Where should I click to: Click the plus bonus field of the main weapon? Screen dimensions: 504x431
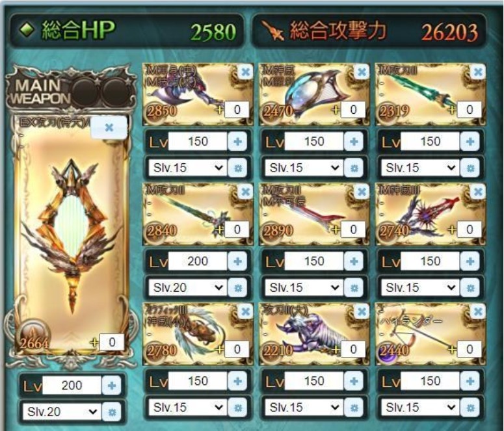coord(112,342)
